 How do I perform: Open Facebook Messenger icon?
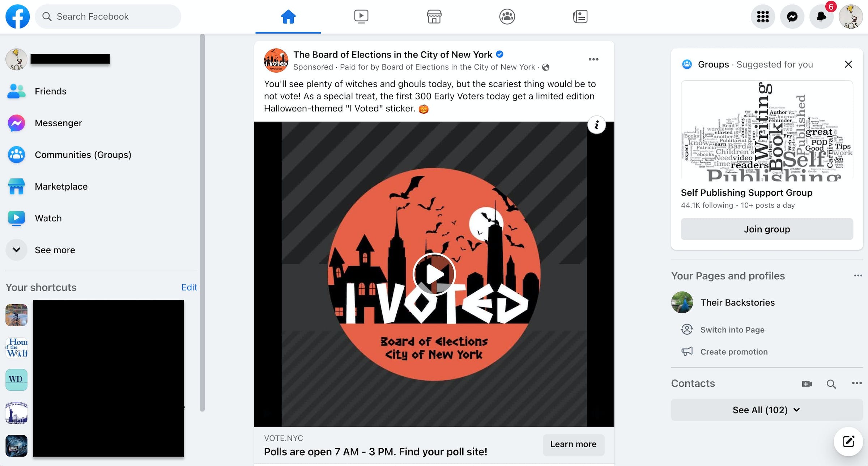tap(792, 16)
